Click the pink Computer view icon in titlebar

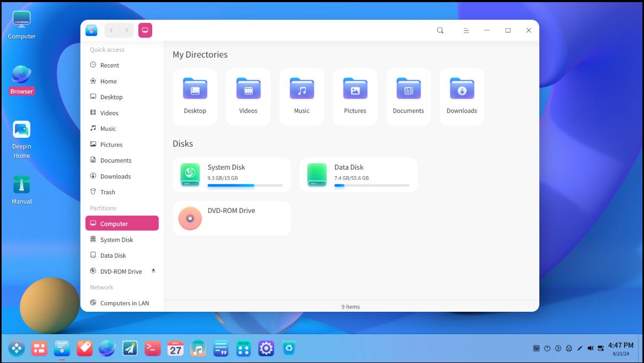145,30
